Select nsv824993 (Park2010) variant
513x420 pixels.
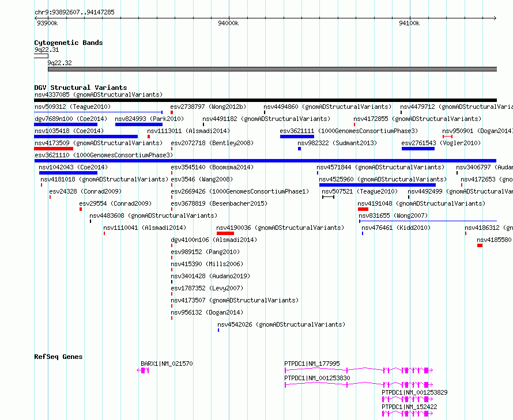pyautogui.click(x=149, y=119)
